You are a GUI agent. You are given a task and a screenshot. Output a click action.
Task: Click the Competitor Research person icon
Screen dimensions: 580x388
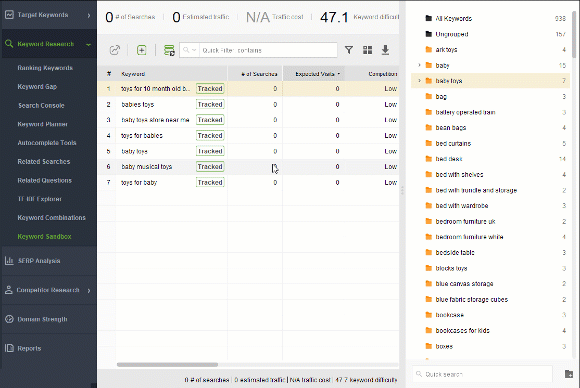[9, 290]
